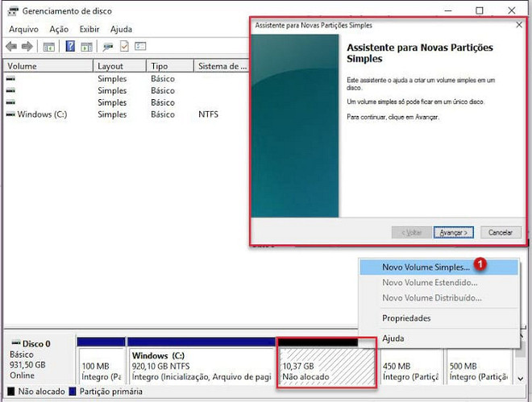Select the 450 MB partition block
The height and width of the screenshot is (402, 532).
[x=410, y=366]
